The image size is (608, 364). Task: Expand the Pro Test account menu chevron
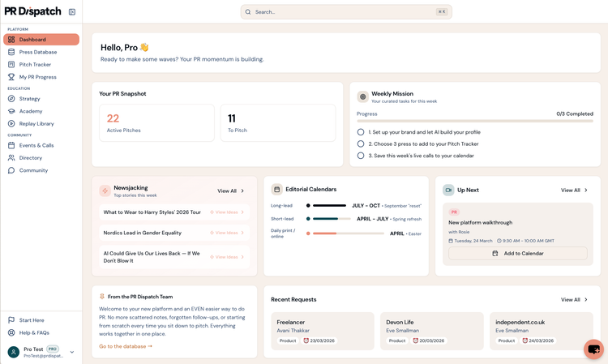coord(72,352)
